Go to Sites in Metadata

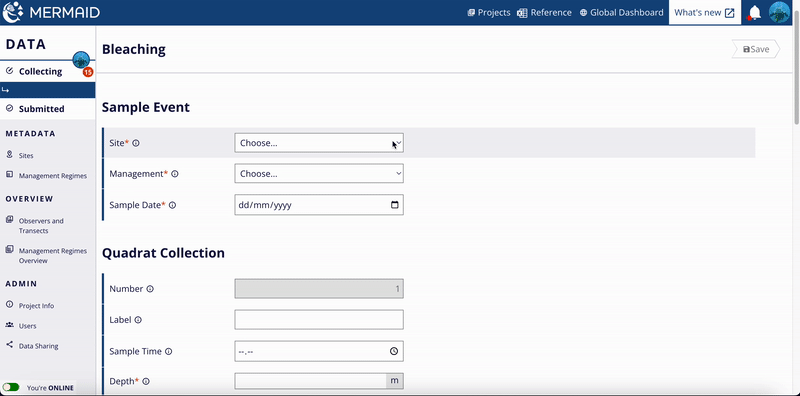click(x=26, y=156)
